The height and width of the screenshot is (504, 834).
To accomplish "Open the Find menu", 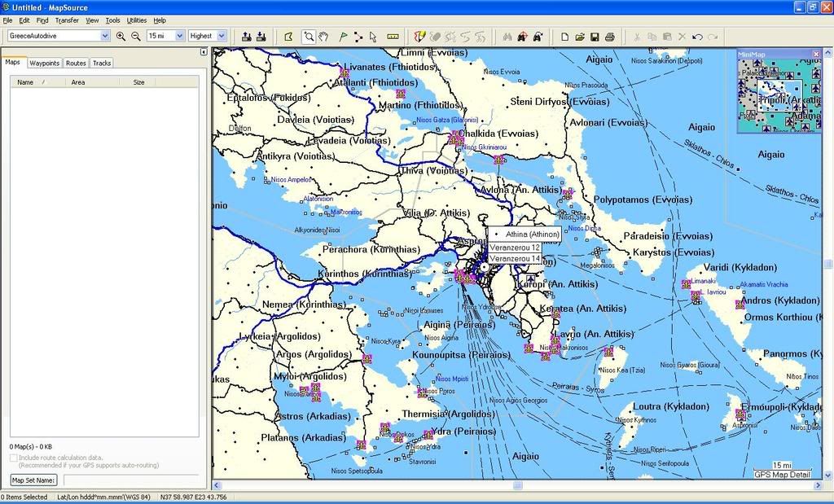I will click(42, 20).
